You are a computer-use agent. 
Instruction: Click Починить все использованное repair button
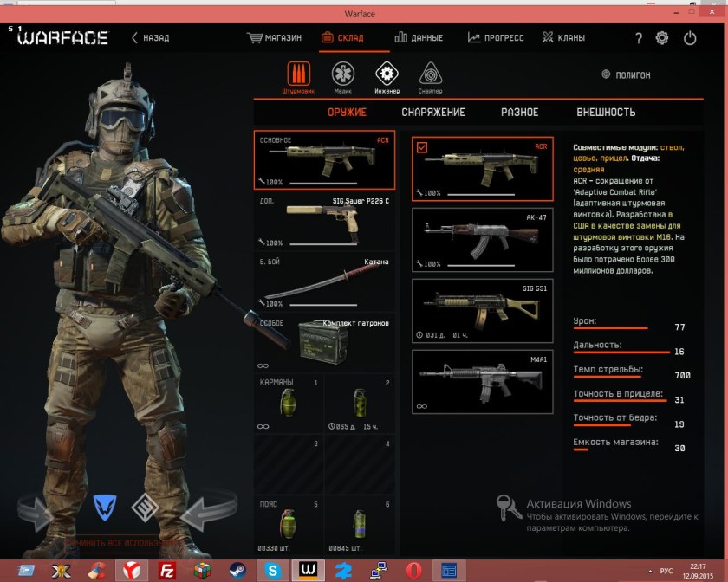(123, 543)
